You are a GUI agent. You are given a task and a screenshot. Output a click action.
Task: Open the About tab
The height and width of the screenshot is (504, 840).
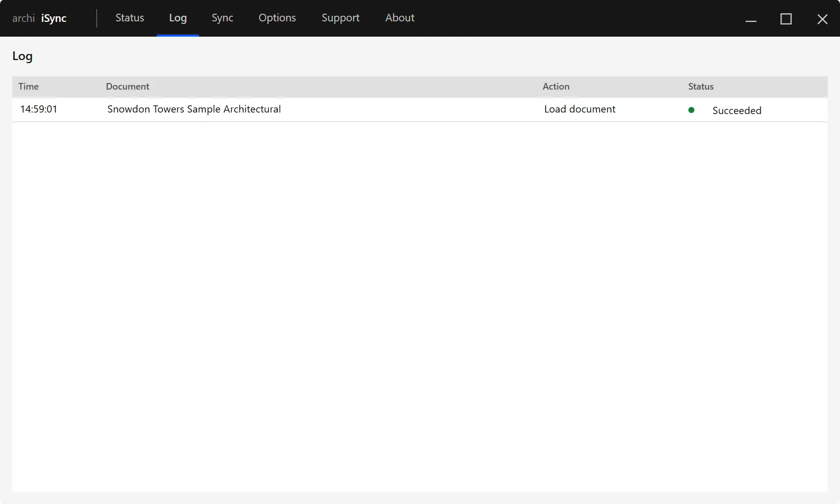tap(400, 18)
